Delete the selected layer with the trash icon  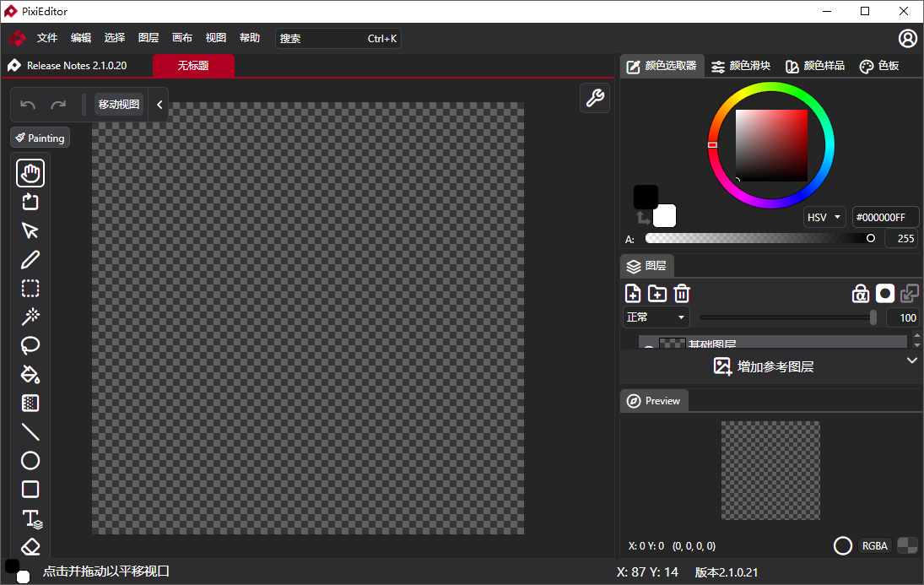coord(682,293)
